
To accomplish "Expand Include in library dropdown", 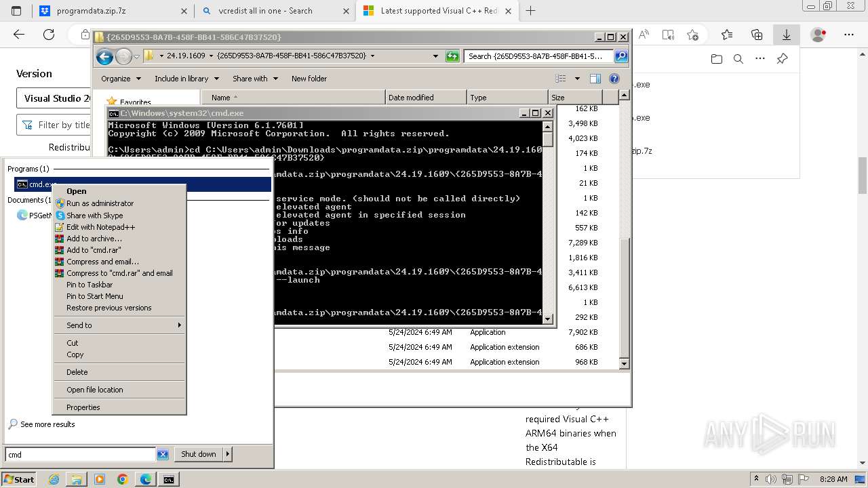I will pos(186,79).
